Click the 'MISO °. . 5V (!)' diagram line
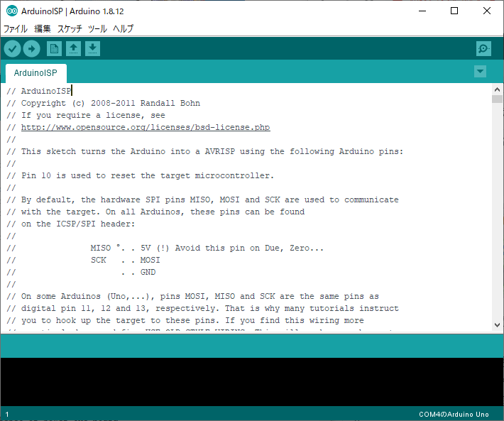Image resolution: width=504 pixels, height=421 pixels. point(165,248)
